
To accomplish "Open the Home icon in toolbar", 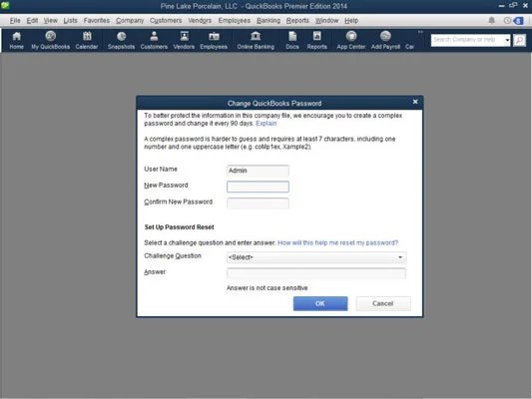I will click(x=16, y=40).
